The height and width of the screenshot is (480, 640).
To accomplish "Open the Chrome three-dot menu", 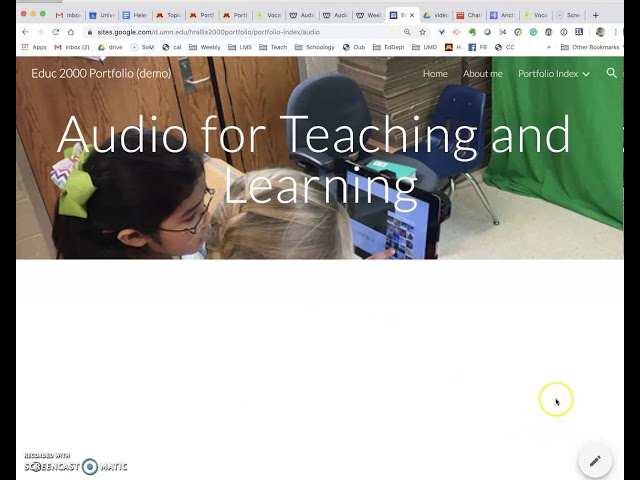I will [x=616, y=32].
